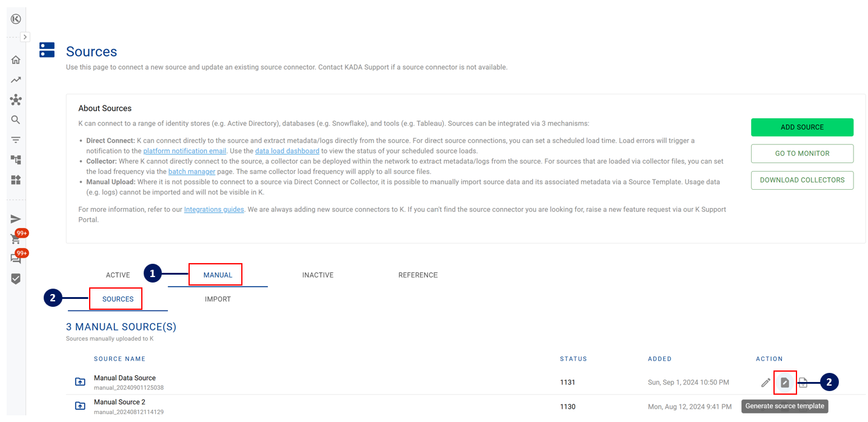Click the K logo in sidebar
The image size is (868, 422).
16,19
